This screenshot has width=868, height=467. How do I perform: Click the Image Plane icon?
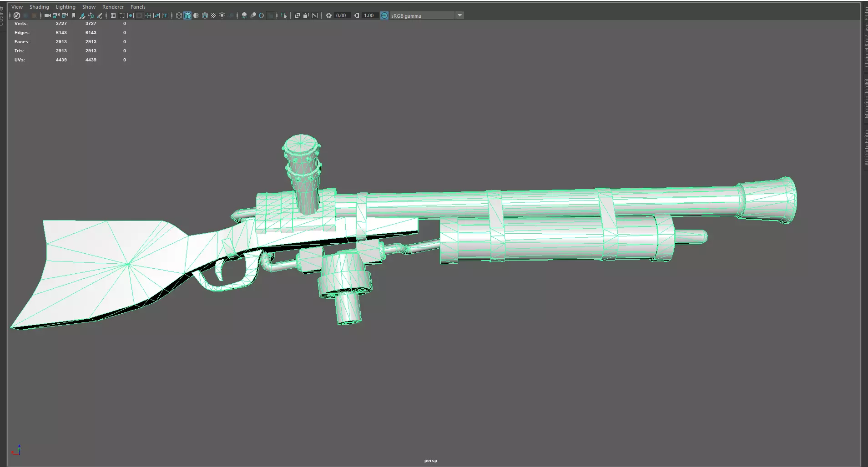point(82,15)
